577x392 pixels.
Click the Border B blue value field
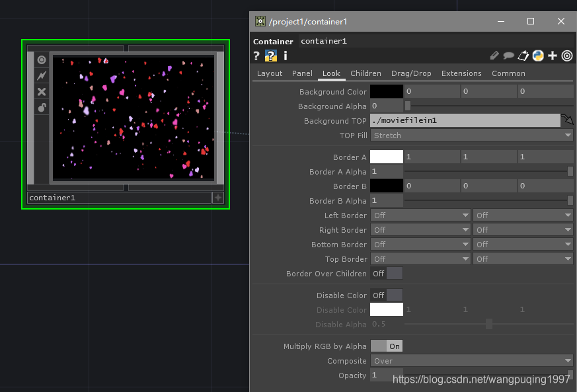click(x=546, y=186)
